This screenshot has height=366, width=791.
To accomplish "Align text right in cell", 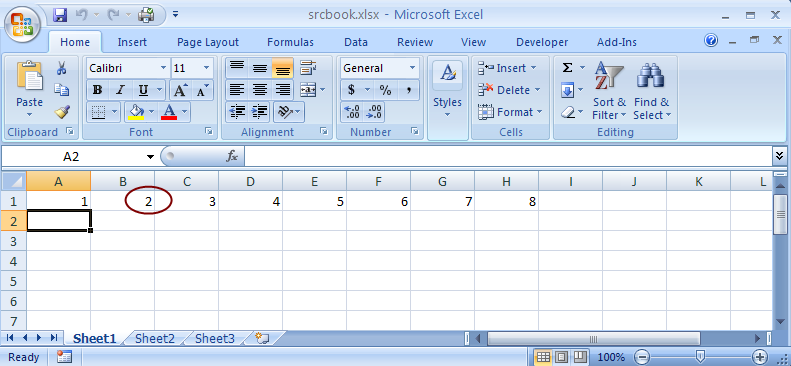I will pos(282,90).
